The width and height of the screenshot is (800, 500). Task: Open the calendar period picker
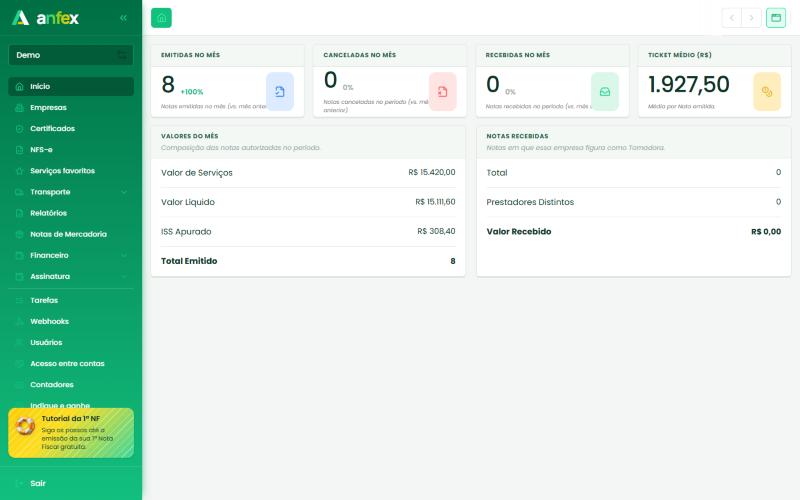(x=776, y=18)
